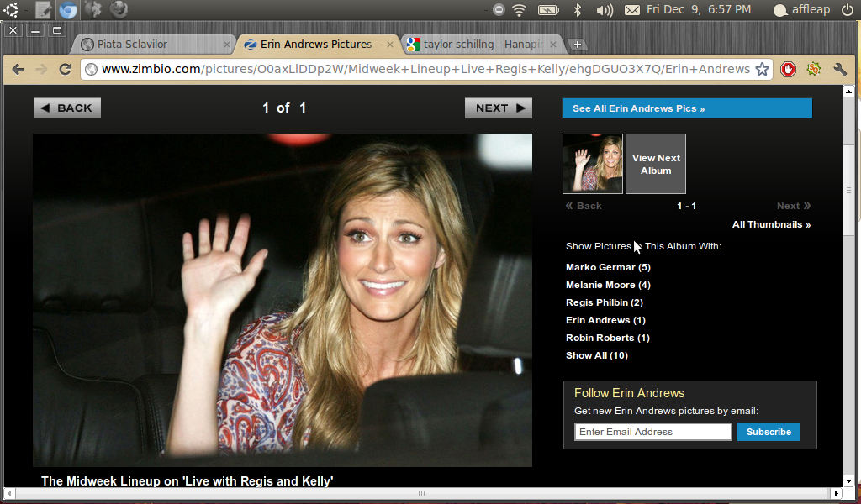
Task: Click the 'Get new Erin Andrews pictures by email:' text
Action: tap(666, 411)
